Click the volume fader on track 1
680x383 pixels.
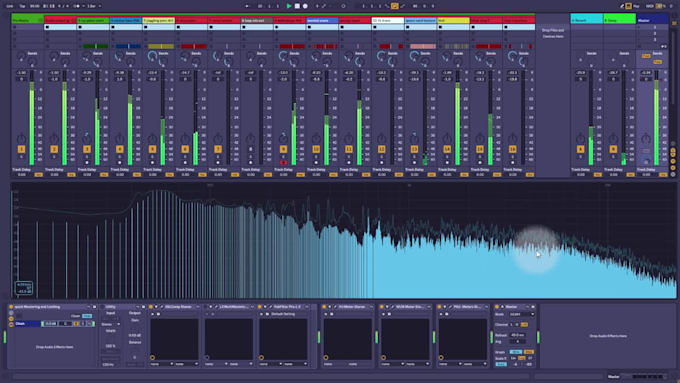tap(32, 117)
